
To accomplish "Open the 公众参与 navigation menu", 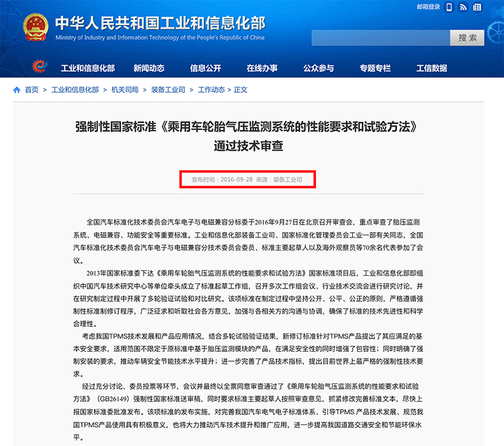I will click(x=319, y=68).
